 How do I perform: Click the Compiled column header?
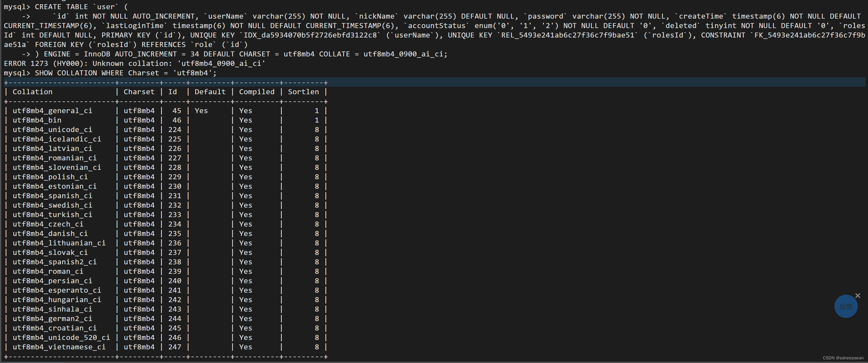pyautogui.click(x=256, y=92)
